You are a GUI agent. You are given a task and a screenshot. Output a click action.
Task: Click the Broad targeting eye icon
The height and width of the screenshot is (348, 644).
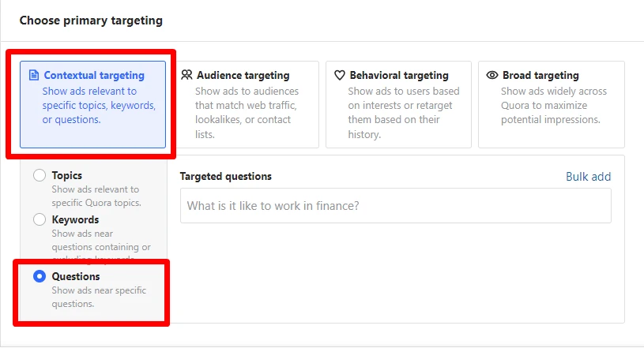pos(492,75)
